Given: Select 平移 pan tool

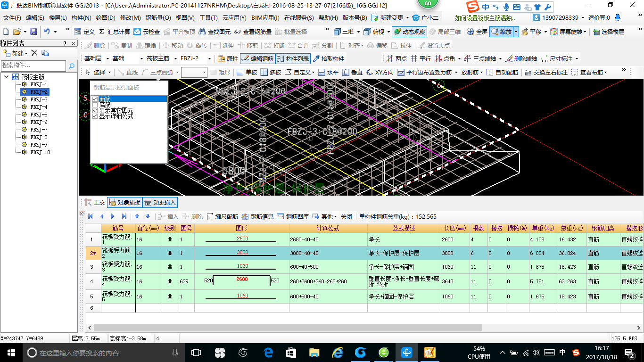Looking at the screenshot, I should 532,32.
